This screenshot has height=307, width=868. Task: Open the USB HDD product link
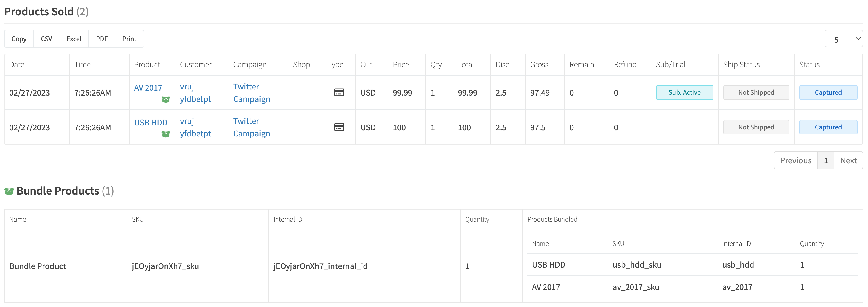151,123
